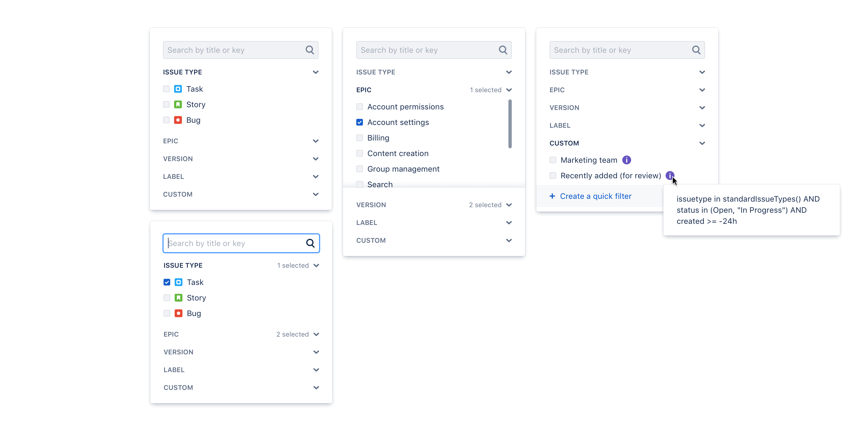
Task: Click the info icon beside Recently added
Action: (x=669, y=175)
